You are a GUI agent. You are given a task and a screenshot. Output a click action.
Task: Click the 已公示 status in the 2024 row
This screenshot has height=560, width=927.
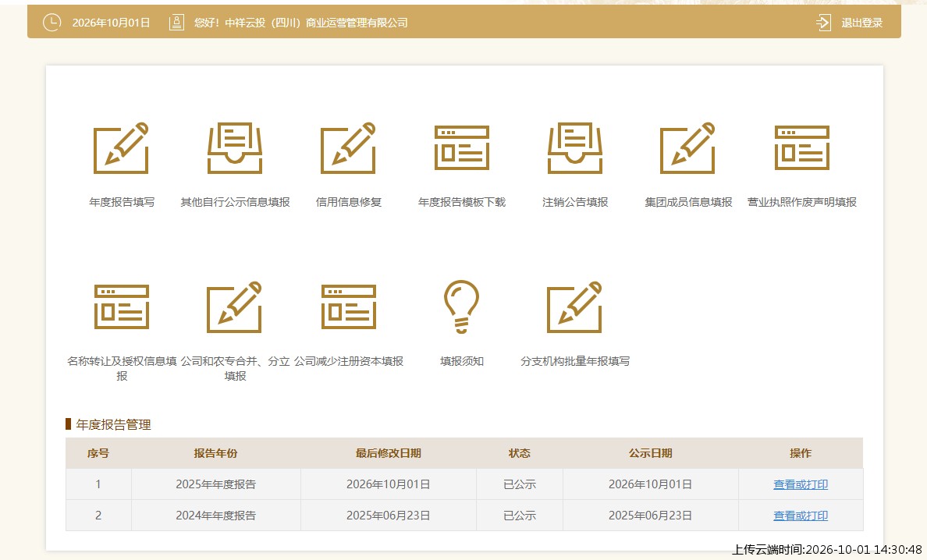point(520,516)
